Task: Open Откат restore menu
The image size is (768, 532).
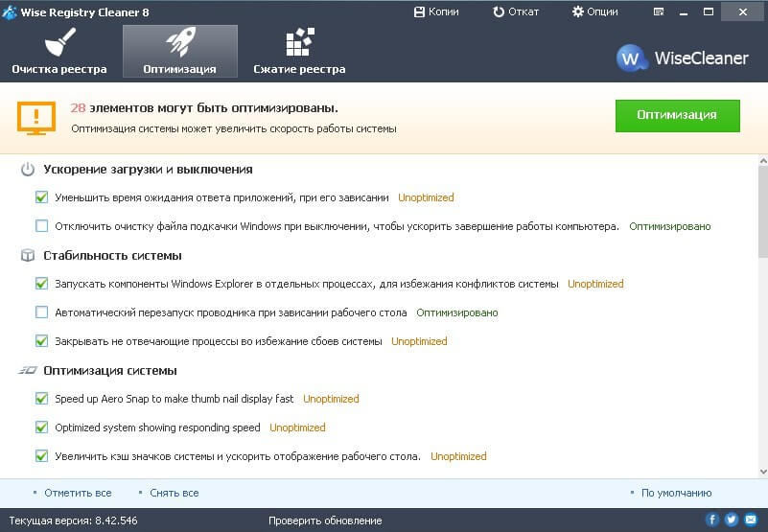Action: point(516,12)
